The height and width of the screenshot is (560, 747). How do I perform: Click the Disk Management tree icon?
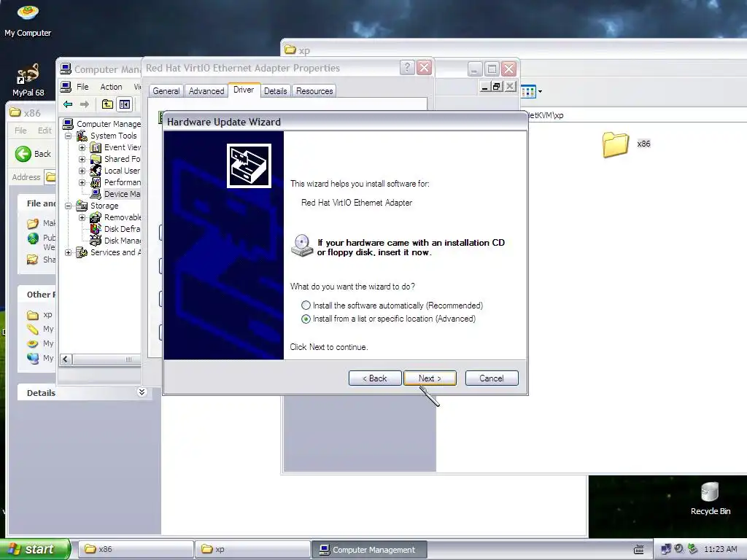click(96, 241)
